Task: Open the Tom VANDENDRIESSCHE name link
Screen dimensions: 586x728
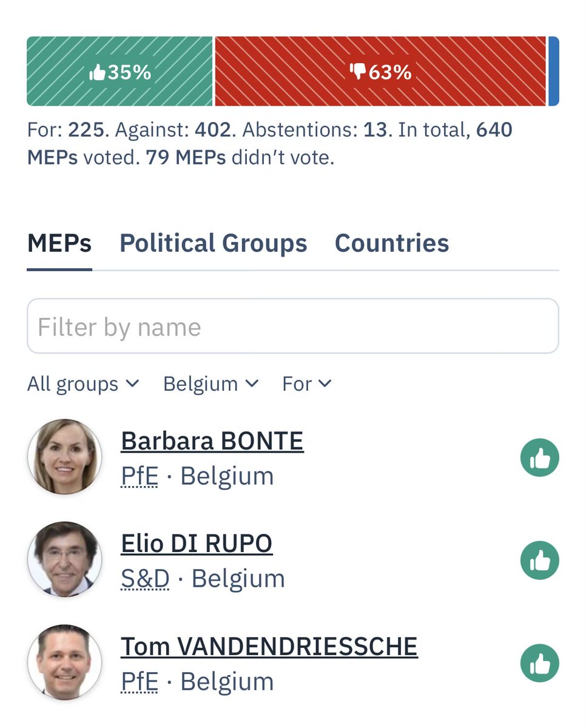Action: [x=269, y=647]
